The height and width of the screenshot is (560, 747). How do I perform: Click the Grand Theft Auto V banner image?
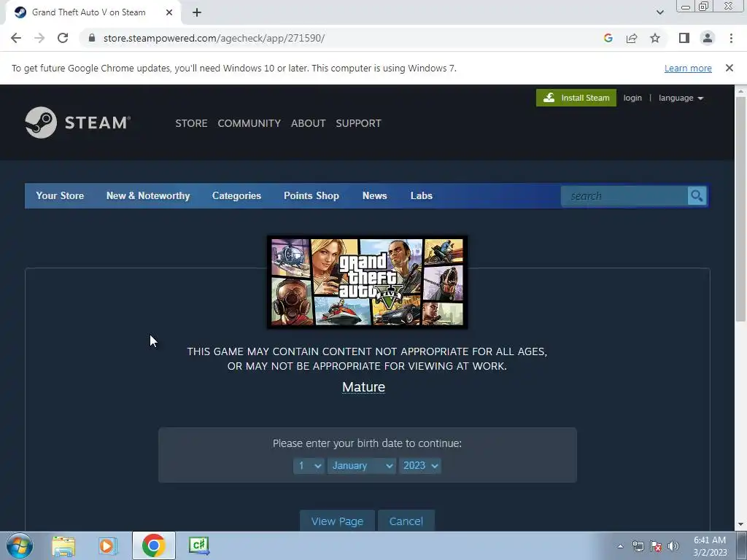[367, 282]
